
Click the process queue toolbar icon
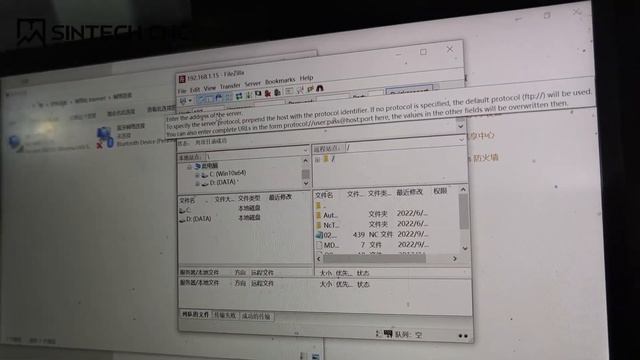(248, 95)
